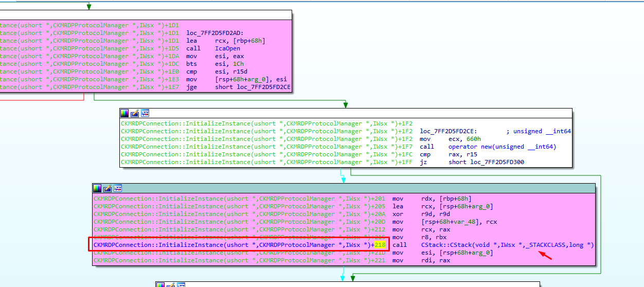This screenshot has height=287, width=644.
Task: Select the xor instruction mnemonic
Action: pyautogui.click(x=398, y=214)
